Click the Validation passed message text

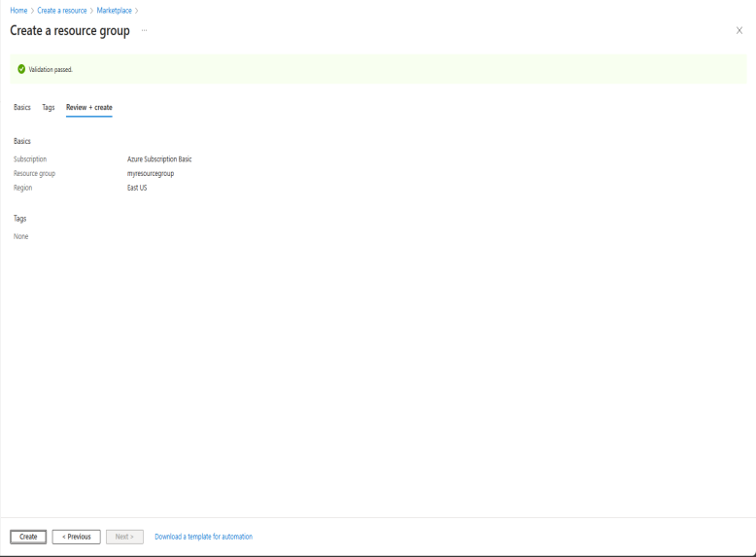(51, 69)
